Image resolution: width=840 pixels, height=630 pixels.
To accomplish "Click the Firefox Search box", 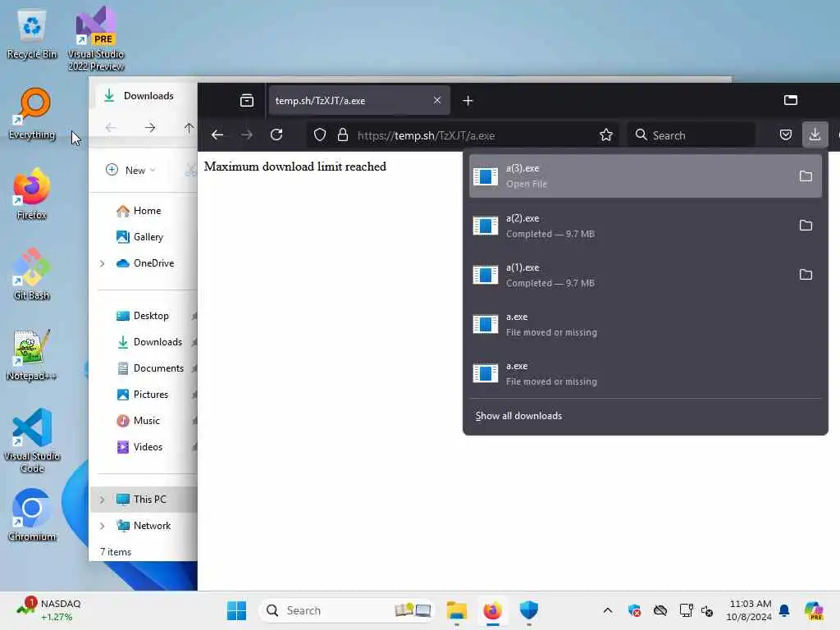I will pyautogui.click(x=691, y=135).
